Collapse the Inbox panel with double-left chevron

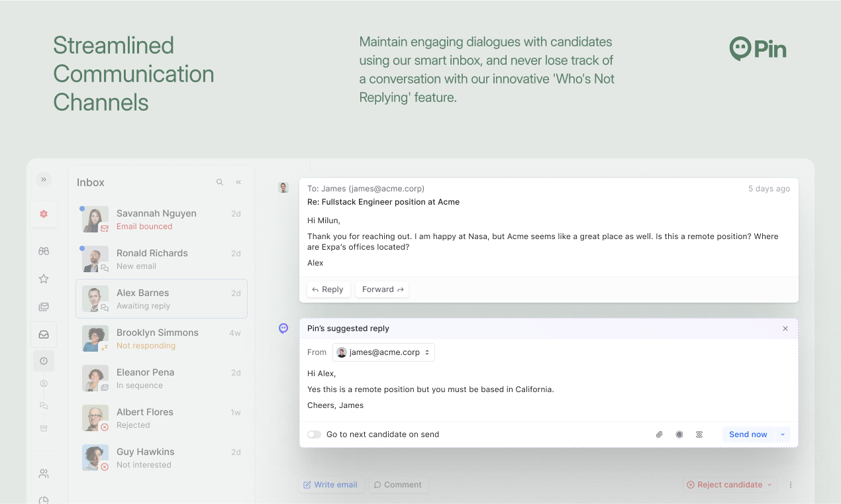coord(238,182)
